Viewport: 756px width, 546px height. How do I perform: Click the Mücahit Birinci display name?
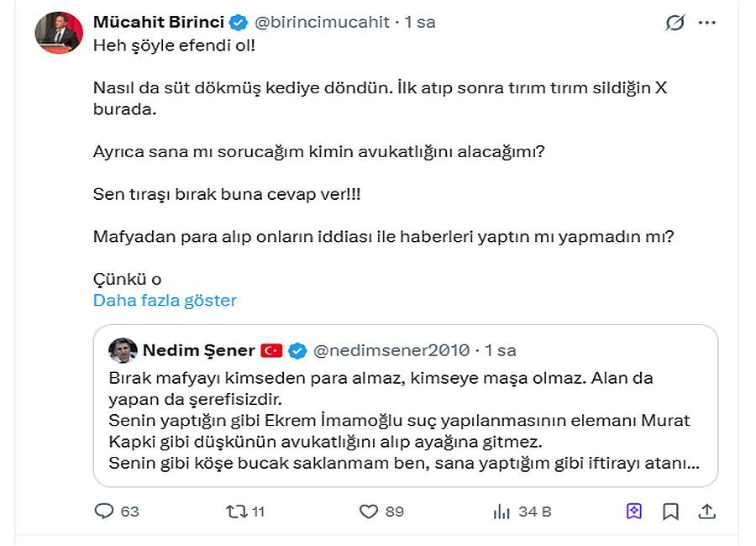pos(158,22)
